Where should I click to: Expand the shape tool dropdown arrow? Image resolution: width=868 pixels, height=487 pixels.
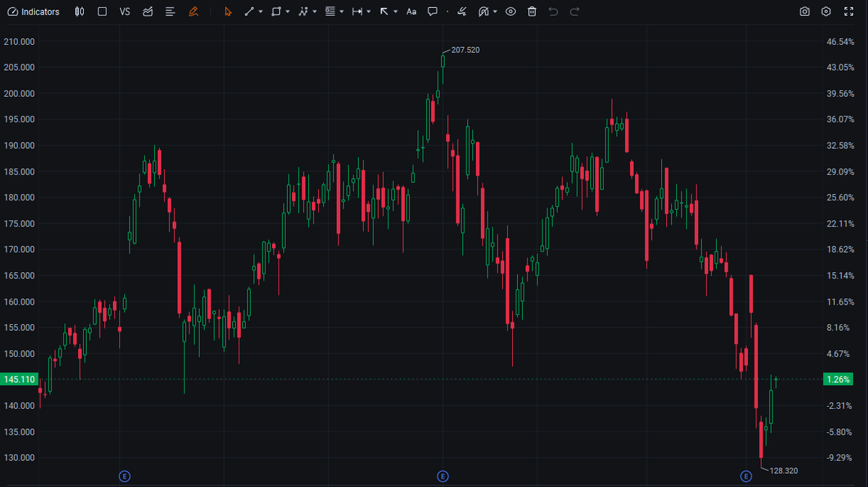(x=287, y=12)
